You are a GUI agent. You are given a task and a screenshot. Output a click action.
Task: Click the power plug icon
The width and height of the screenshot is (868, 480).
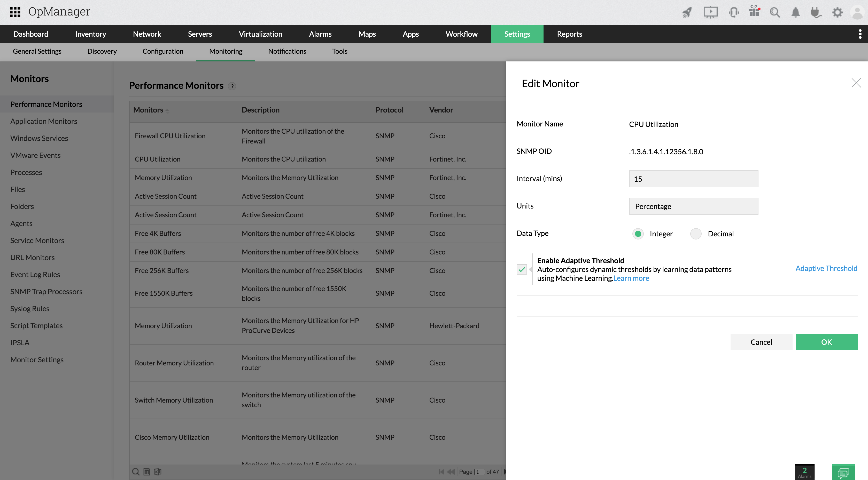[x=816, y=12]
